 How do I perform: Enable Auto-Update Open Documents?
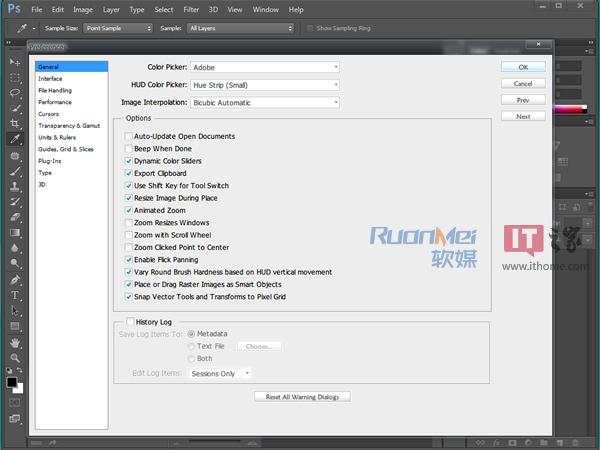pyautogui.click(x=129, y=136)
